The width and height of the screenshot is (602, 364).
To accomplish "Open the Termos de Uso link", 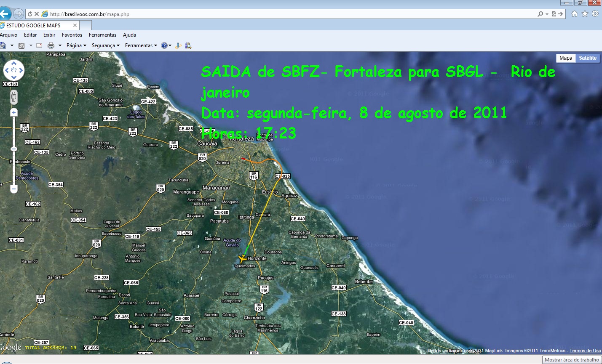I will coord(585,350).
